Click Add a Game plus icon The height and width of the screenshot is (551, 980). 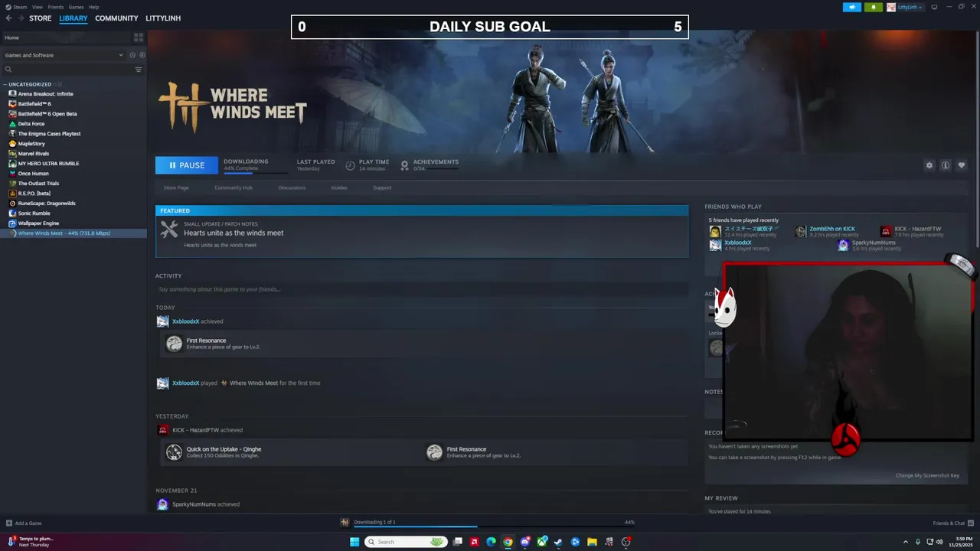pyautogui.click(x=9, y=523)
